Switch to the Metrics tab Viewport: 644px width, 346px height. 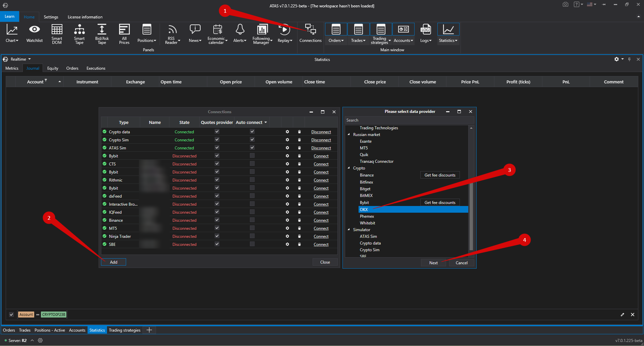point(12,68)
